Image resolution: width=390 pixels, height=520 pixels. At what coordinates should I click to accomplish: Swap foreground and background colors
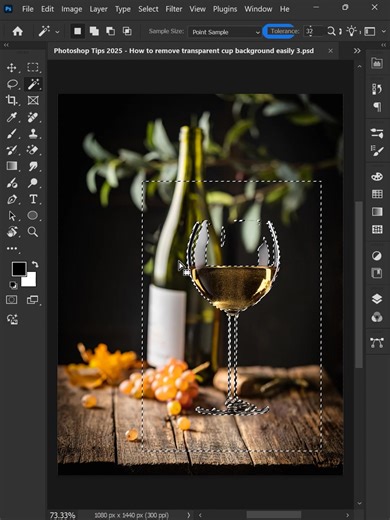35,264
